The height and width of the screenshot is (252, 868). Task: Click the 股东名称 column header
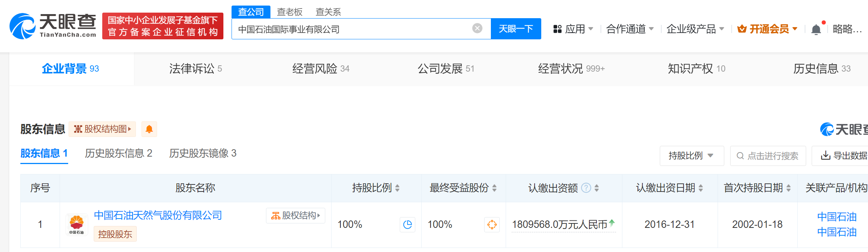[x=195, y=188]
